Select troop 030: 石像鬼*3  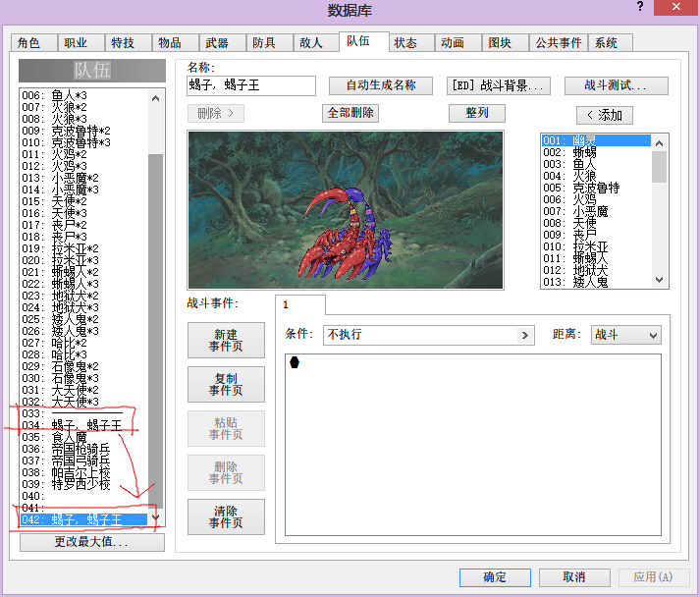click(x=83, y=378)
